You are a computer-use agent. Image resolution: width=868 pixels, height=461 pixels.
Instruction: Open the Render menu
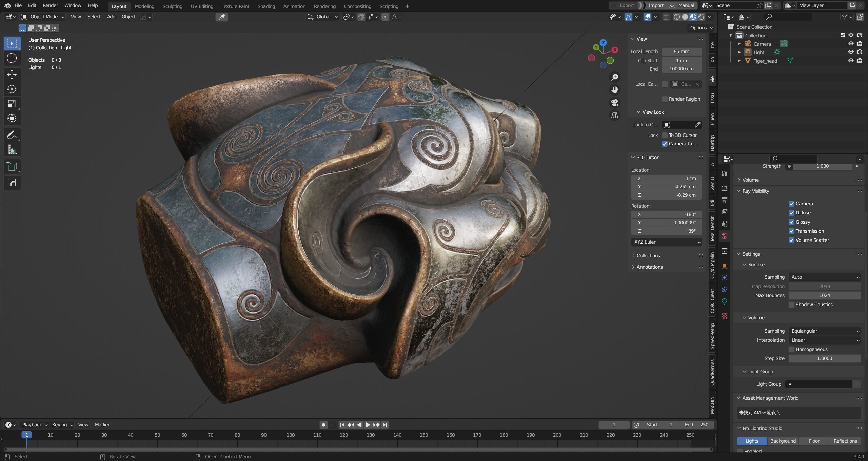click(x=50, y=6)
